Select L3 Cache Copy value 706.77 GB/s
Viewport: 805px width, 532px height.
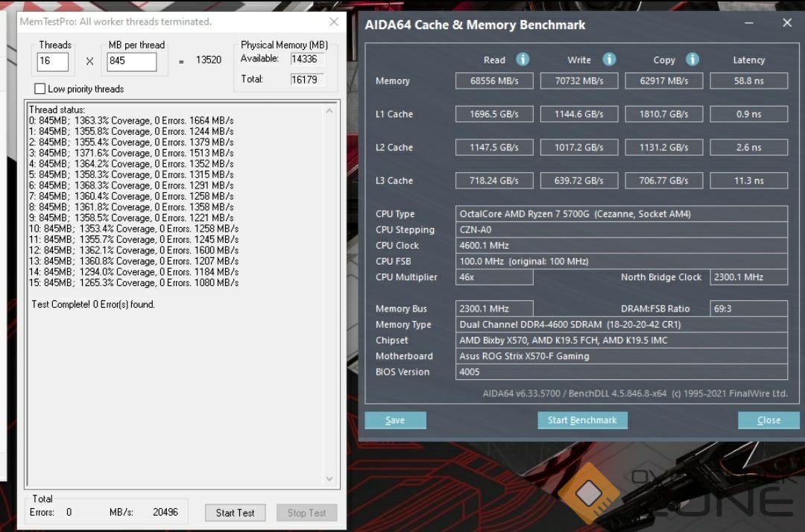pos(664,180)
